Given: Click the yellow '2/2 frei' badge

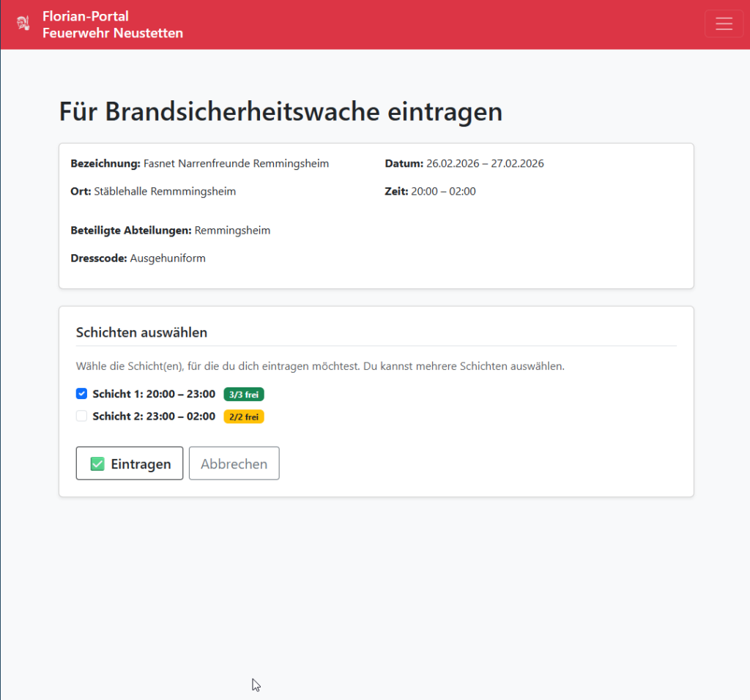Looking at the screenshot, I should click(x=243, y=417).
